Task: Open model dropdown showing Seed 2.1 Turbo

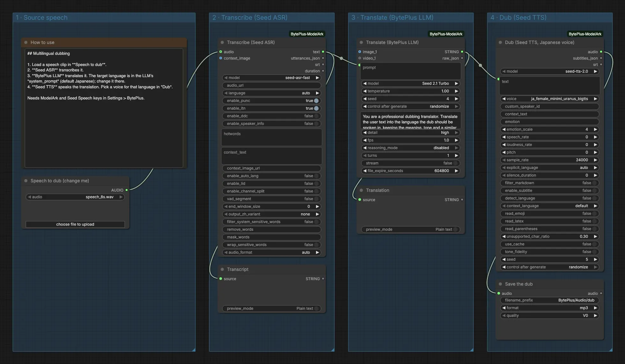Action: [x=411, y=84]
